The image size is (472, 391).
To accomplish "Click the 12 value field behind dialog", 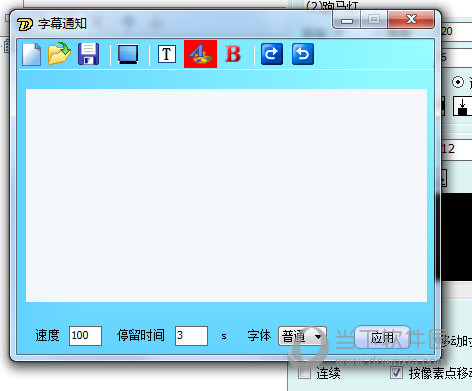I will click(x=457, y=149).
